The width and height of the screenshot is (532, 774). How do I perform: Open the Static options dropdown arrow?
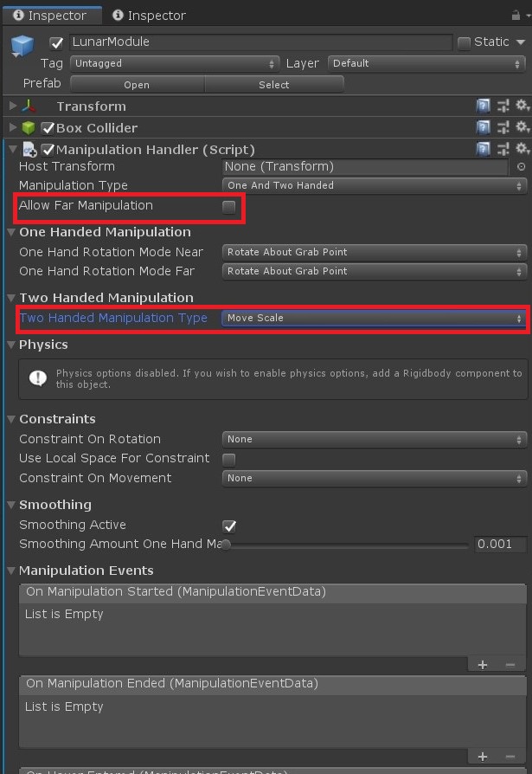pos(521,42)
